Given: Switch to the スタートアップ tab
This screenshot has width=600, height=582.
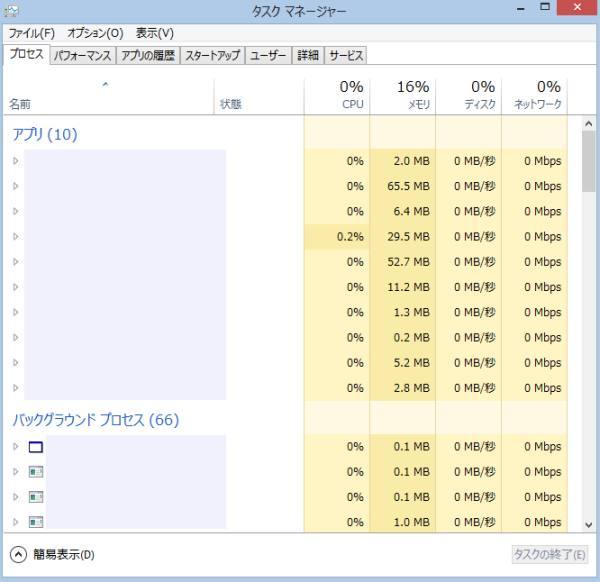Looking at the screenshot, I should point(213,56).
